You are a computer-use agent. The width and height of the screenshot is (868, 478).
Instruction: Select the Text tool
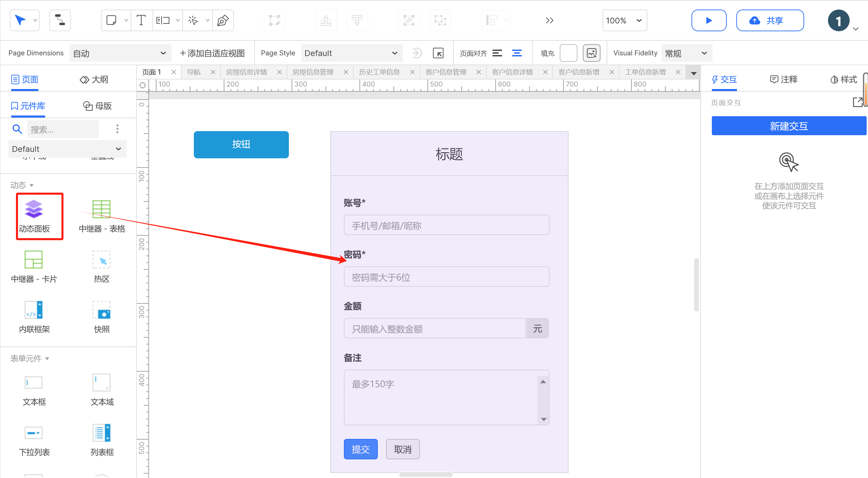141,20
